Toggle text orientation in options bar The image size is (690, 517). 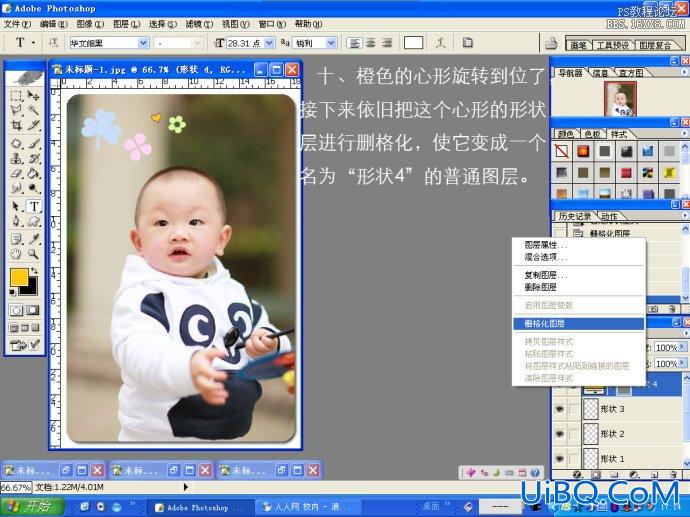pos(53,43)
